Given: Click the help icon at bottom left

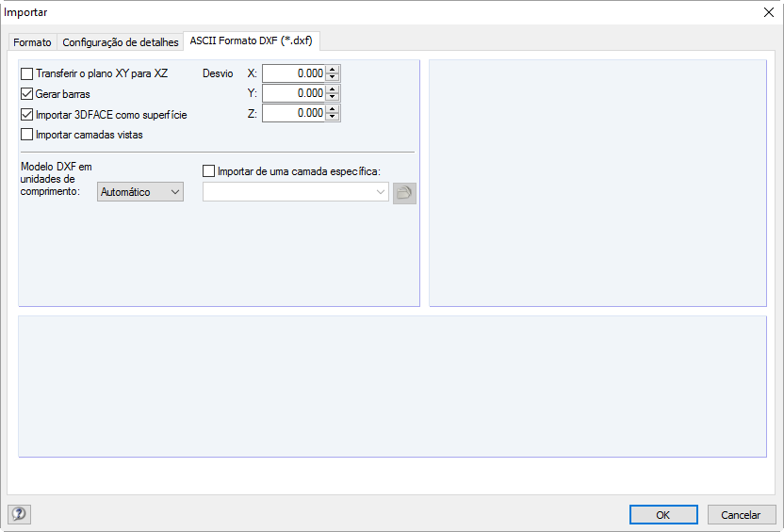Looking at the screenshot, I should (x=19, y=514).
